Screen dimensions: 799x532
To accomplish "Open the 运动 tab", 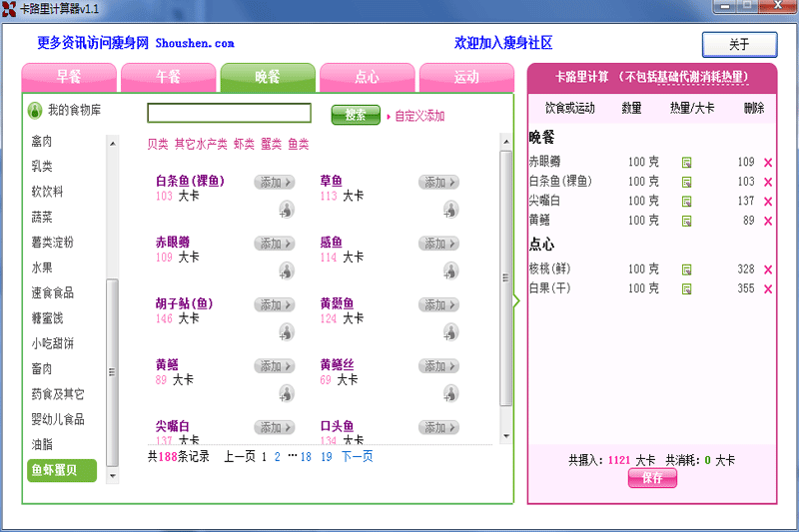I will pos(466,77).
